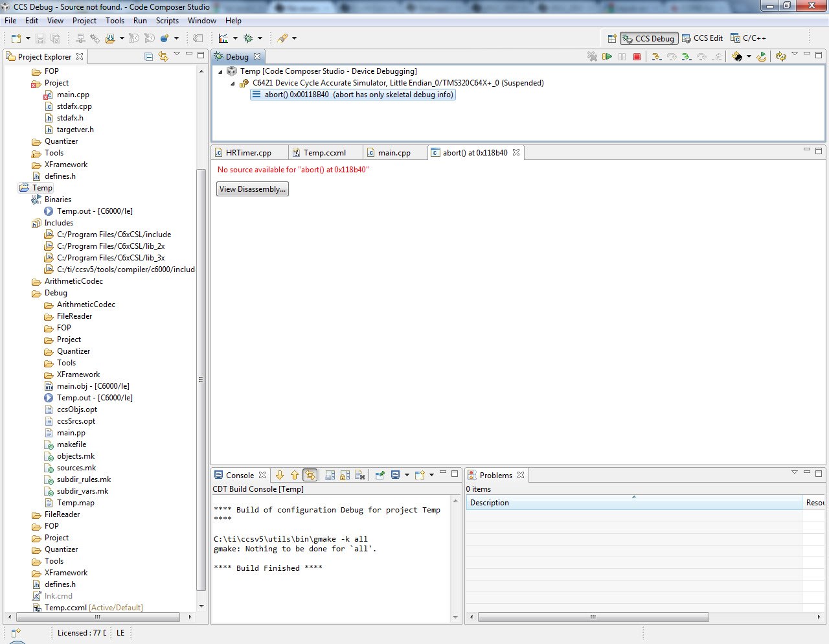Viewport: 829px width, 644px height.
Task: Collapse the Temp launch node in Debug view
Action: point(220,71)
